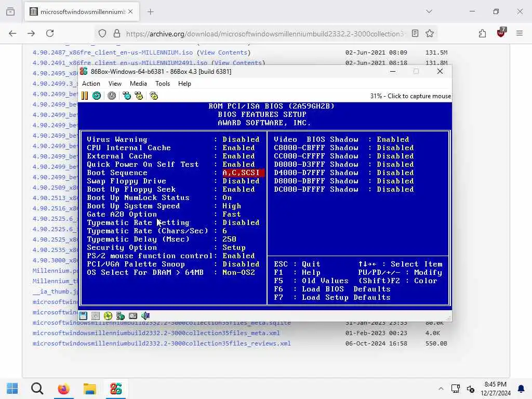Click the Boot Sequence value A,C,SCSI
532x399 pixels.
click(243, 172)
